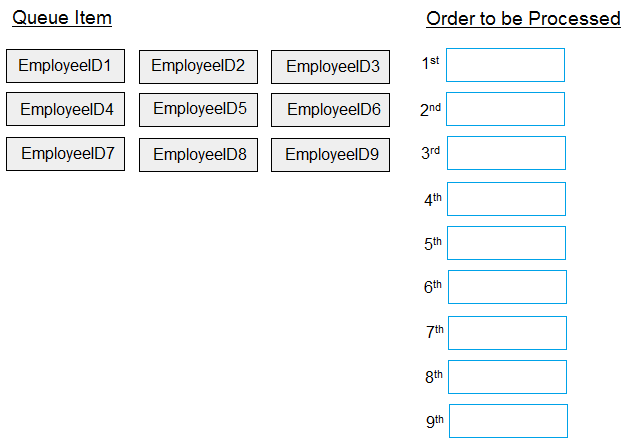The width and height of the screenshot is (625, 443).
Task: Select the EmployeeID5 queue item
Action: coord(199,110)
